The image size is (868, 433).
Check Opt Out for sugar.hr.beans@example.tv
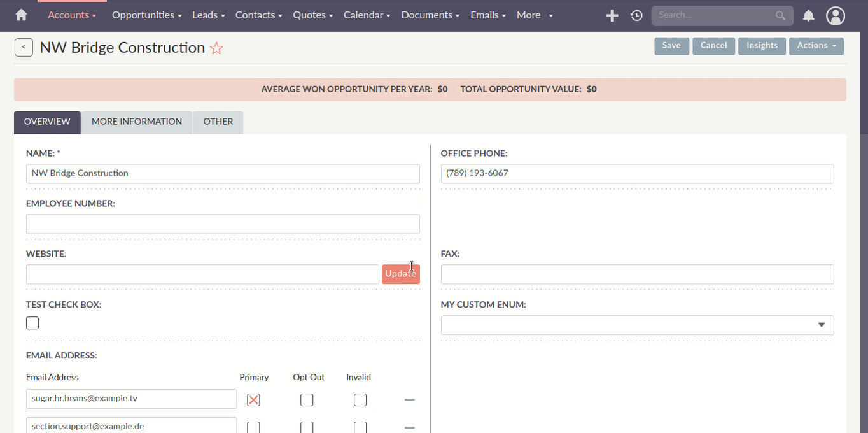coord(307,399)
